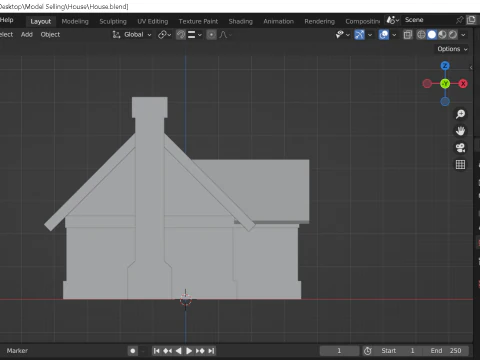This screenshot has width=480, height=360.
Task: Click the current frame field
Action: [339, 351]
